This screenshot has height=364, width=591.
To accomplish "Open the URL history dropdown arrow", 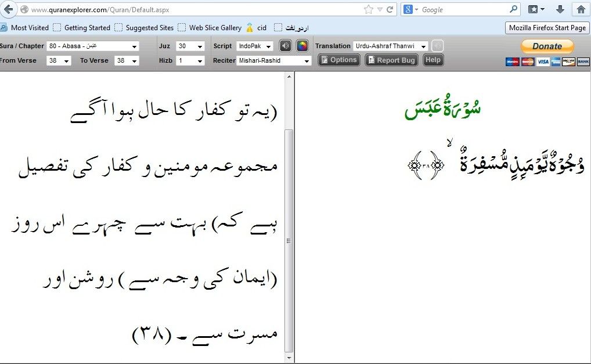I will pos(380,9).
